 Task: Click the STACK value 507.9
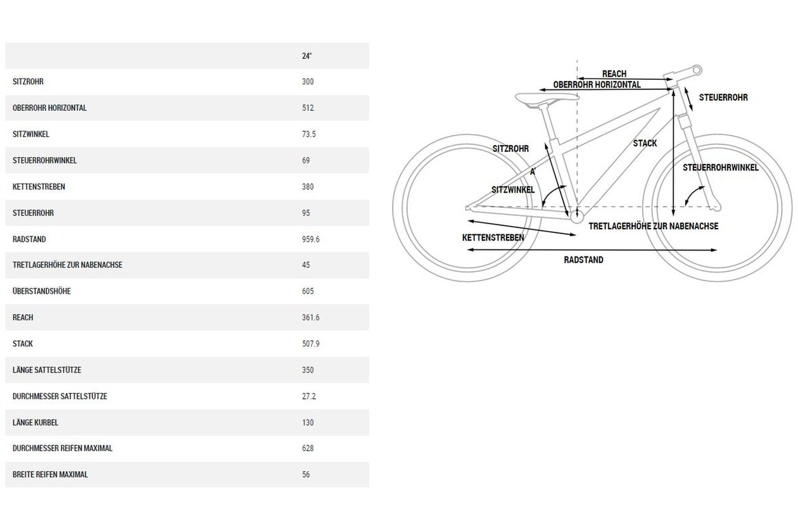click(311, 344)
